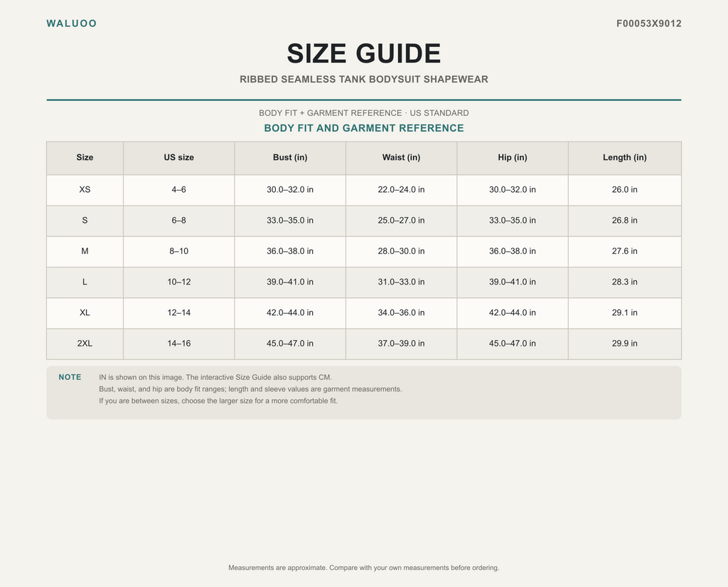This screenshot has height=587, width=728.
Task: Click the 'Measurements are approximate' footer text
Action: coord(363,568)
